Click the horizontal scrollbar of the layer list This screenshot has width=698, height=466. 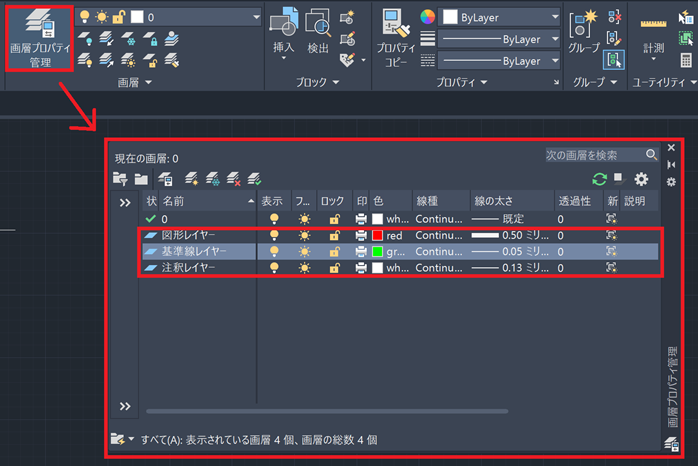point(327,411)
